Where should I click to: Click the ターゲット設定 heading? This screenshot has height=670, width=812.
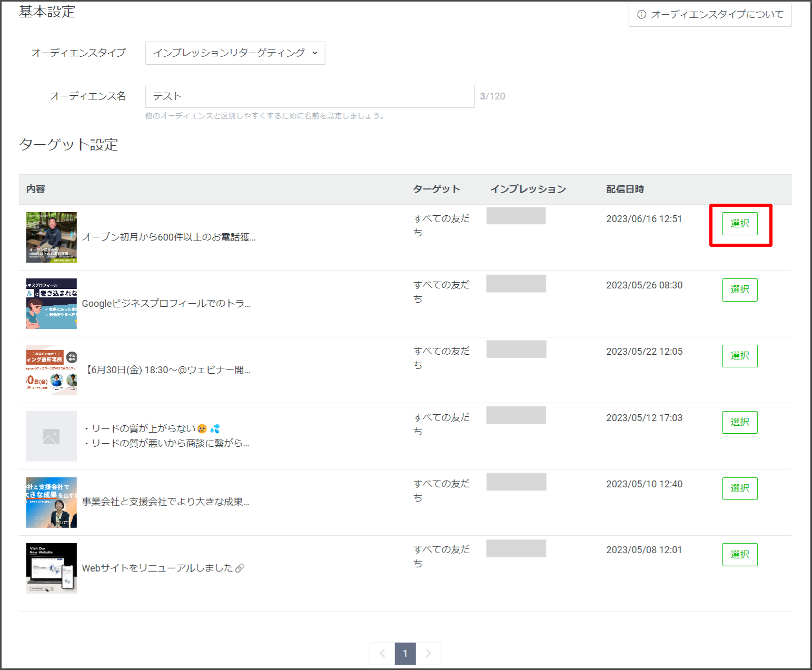68,145
